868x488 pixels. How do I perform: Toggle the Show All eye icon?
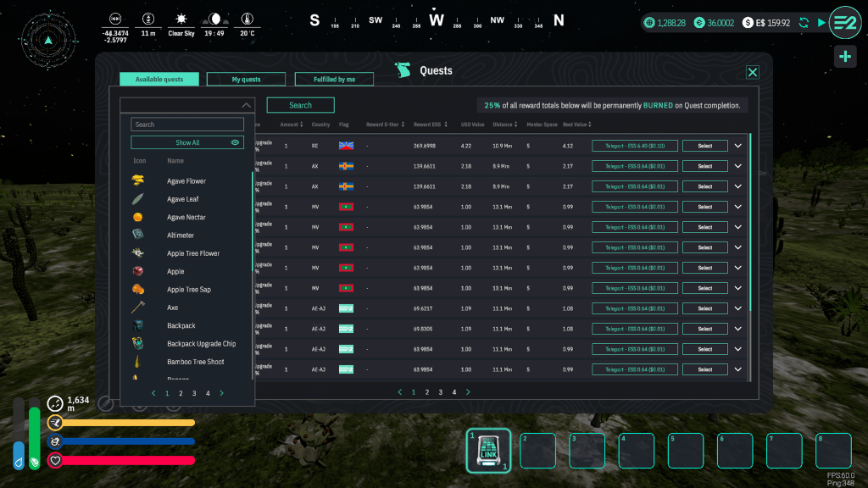(x=235, y=142)
